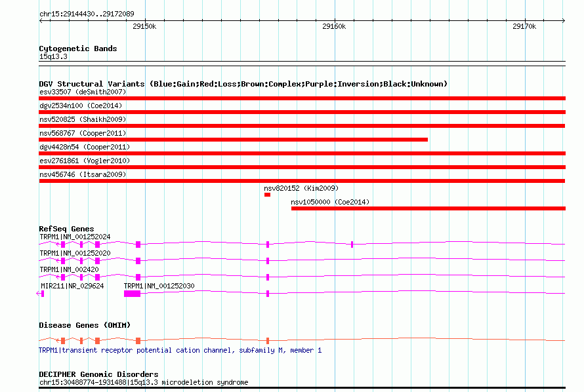Click the TRPM1|NM_001252030 transcript label
This screenshot has height=392, width=584.
click(x=159, y=286)
